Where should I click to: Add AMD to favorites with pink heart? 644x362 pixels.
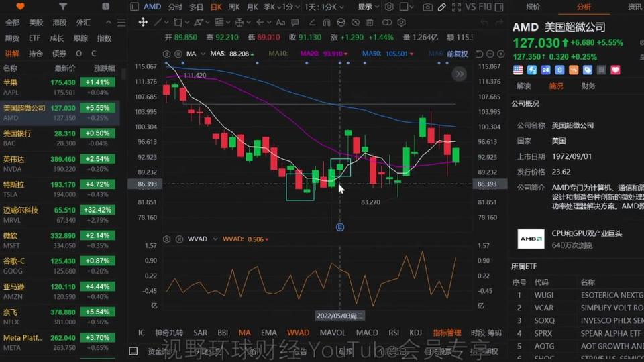click(615, 70)
